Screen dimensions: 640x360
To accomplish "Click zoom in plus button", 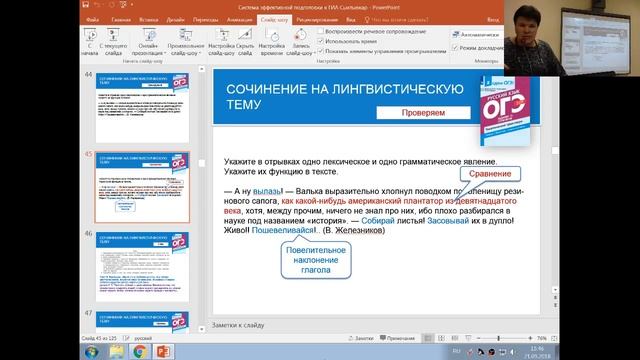I will pyautogui.click(x=530, y=338).
